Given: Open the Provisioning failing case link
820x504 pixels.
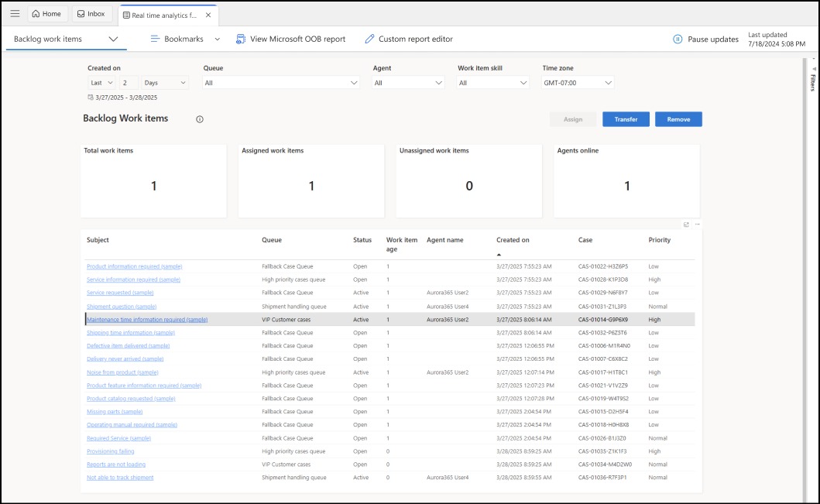Looking at the screenshot, I should (108, 451).
